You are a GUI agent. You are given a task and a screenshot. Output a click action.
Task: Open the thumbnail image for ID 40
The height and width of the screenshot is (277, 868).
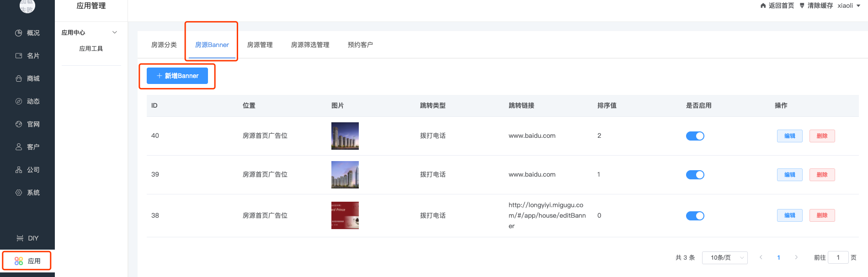tap(345, 136)
